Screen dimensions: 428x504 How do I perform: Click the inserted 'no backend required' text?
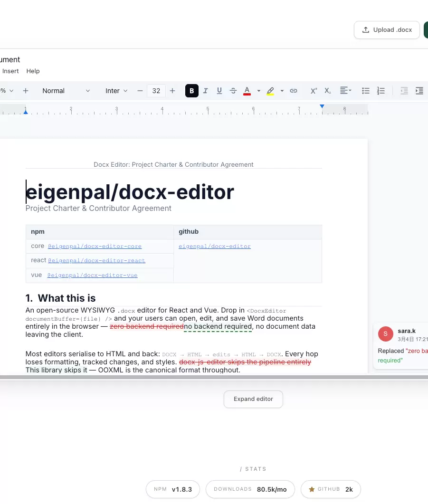coord(218,326)
